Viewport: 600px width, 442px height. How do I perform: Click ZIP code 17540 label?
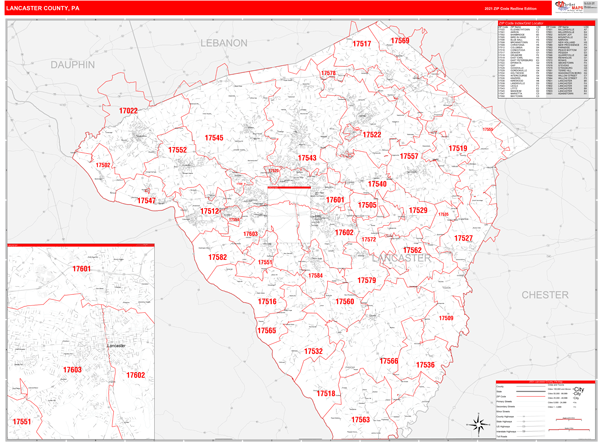[377, 184]
